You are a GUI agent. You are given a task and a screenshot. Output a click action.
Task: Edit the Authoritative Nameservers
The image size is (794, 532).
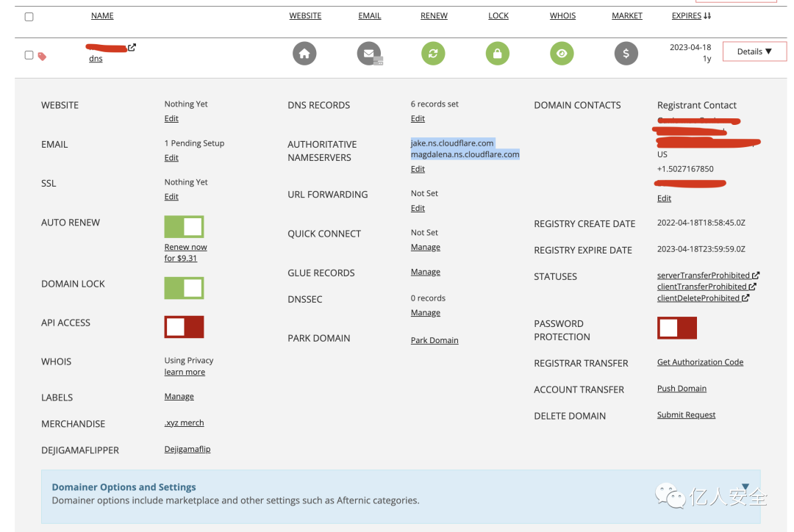coord(418,169)
